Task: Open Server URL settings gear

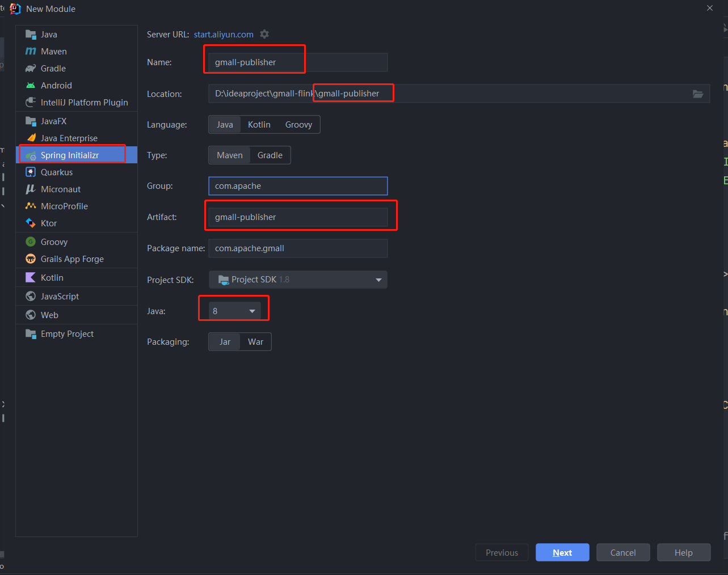Action: point(264,34)
